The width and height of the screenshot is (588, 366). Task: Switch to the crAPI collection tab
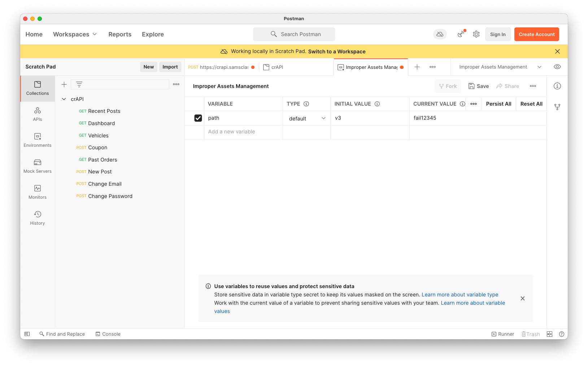(296, 67)
